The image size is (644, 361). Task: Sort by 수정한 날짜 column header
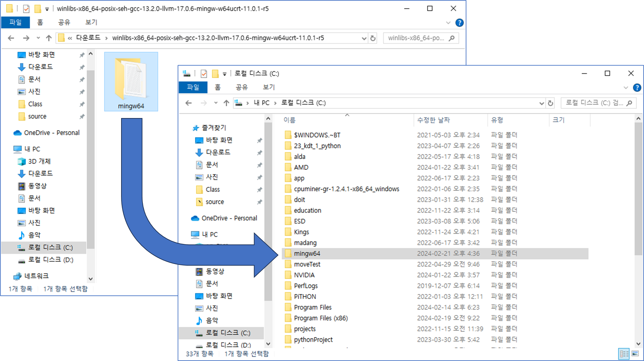tap(433, 120)
